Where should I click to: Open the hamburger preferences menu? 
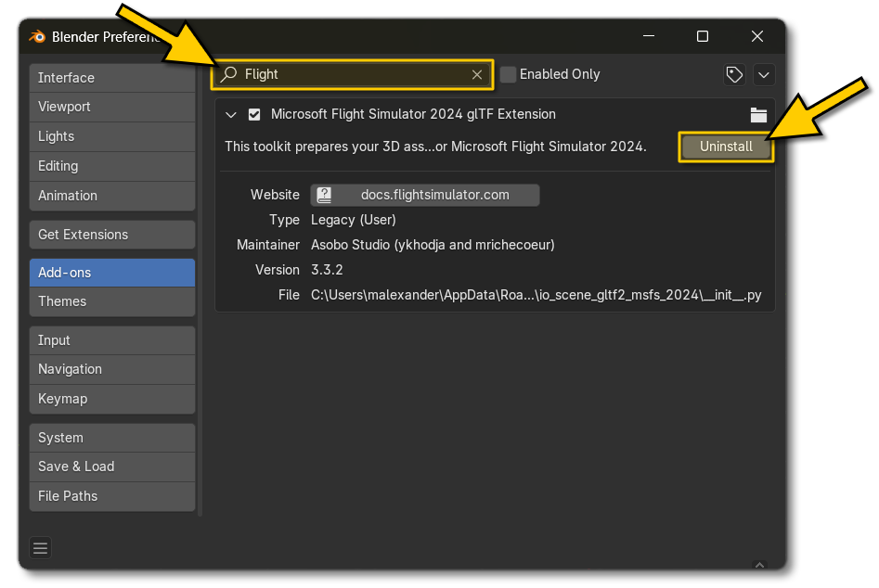click(x=40, y=547)
